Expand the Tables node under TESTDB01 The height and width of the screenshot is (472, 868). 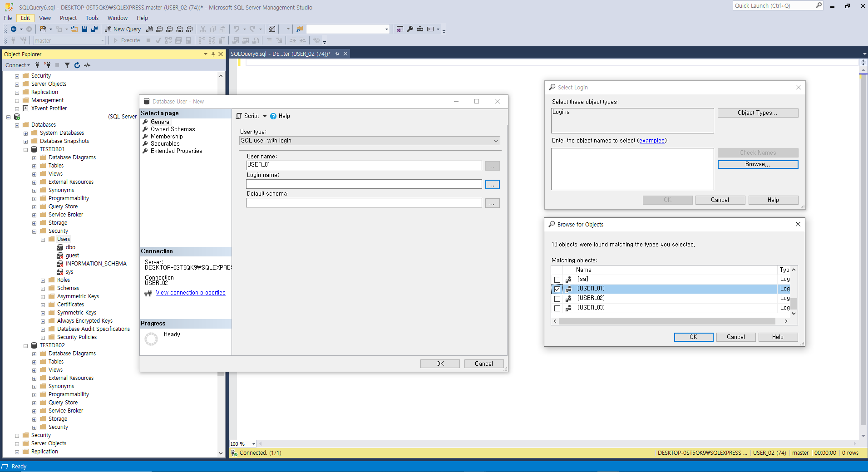[x=34, y=166]
